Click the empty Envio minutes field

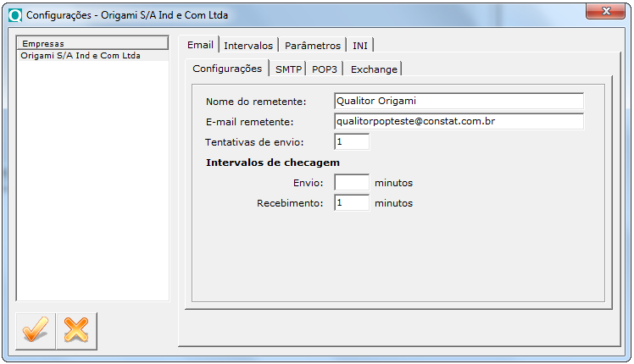pyautogui.click(x=352, y=182)
